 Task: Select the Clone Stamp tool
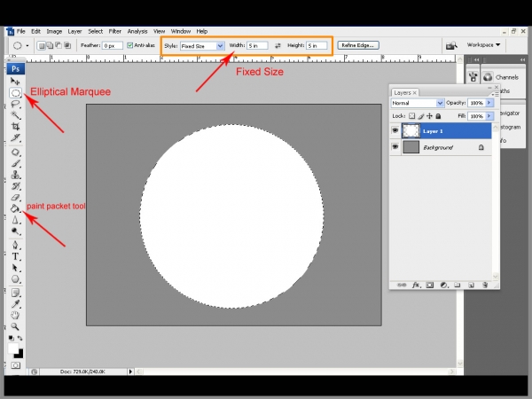click(x=15, y=175)
